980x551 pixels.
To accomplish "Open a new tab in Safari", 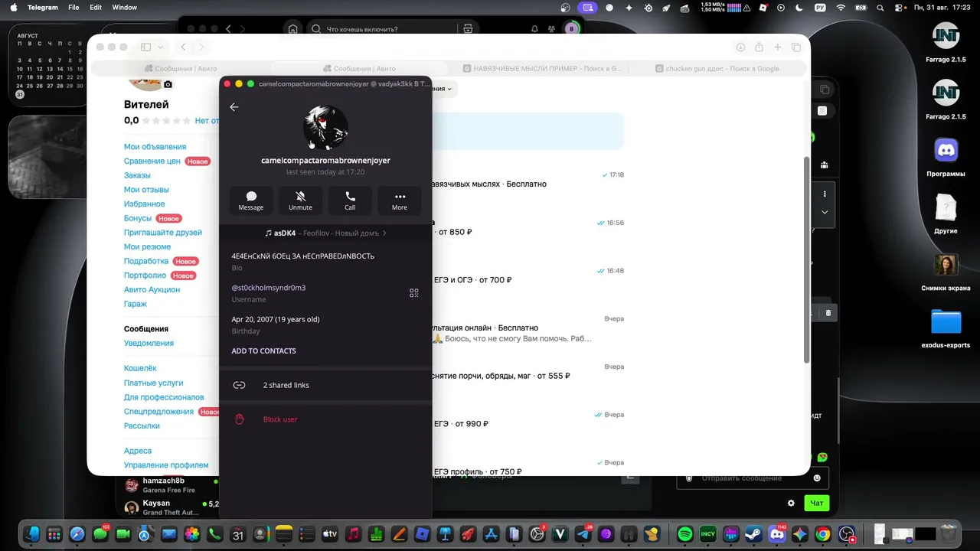I will [777, 47].
